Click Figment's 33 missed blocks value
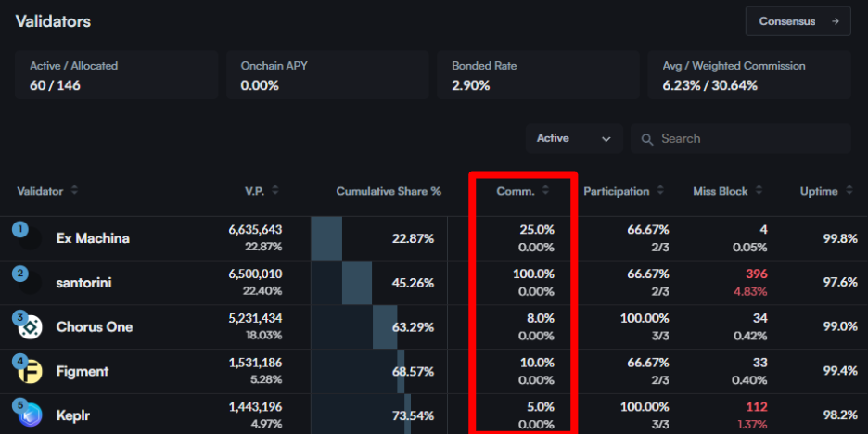Viewport: 868px width, 434px height. (x=760, y=363)
